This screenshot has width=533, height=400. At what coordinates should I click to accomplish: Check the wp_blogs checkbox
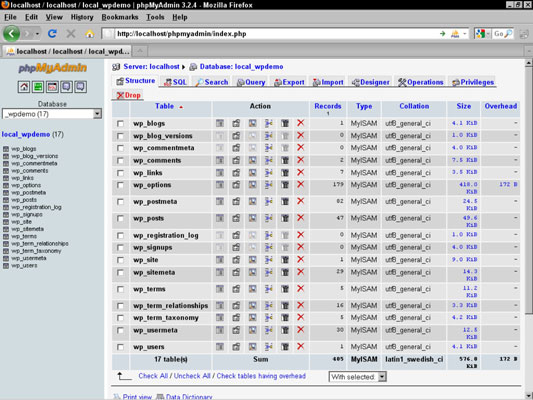(120, 124)
